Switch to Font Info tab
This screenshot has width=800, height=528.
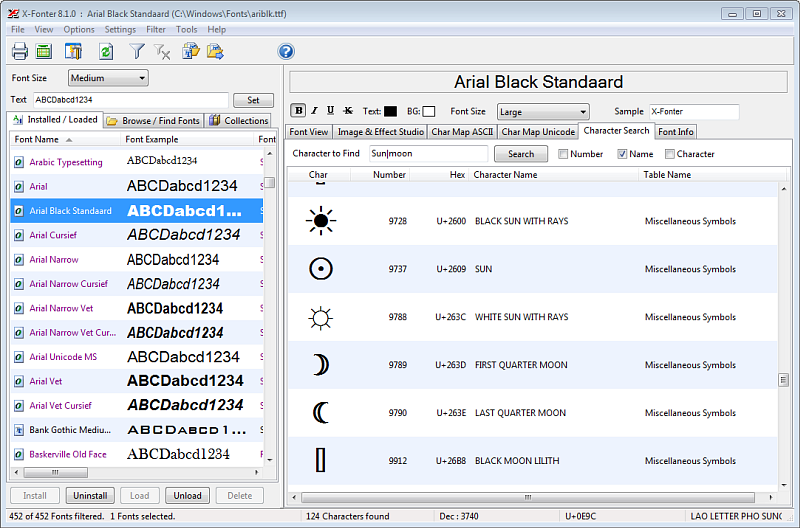point(676,132)
